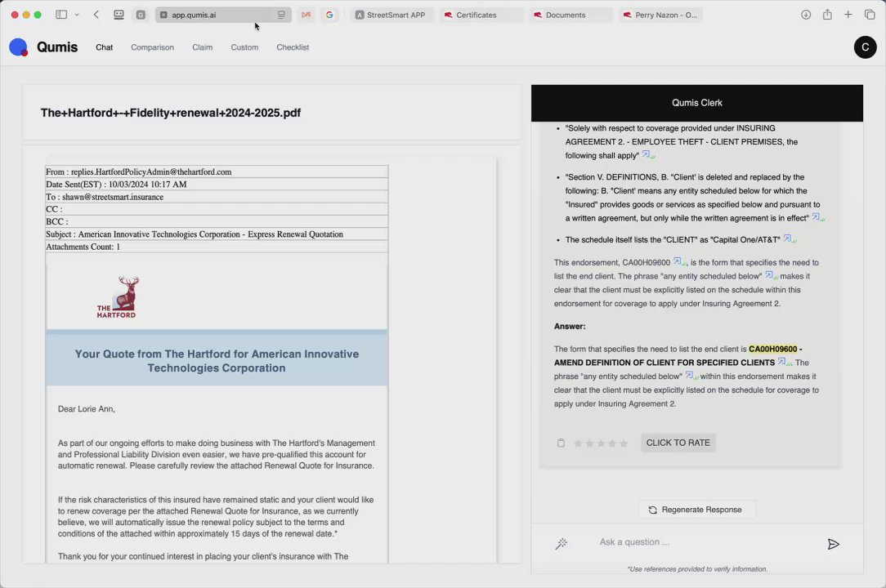Click the app.qumis.ai address bar
The height and width of the screenshot is (588, 886).
(223, 15)
